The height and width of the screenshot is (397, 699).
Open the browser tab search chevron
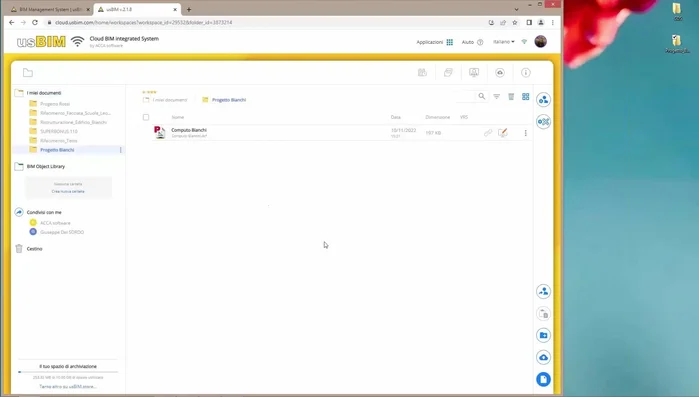point(516,9)
